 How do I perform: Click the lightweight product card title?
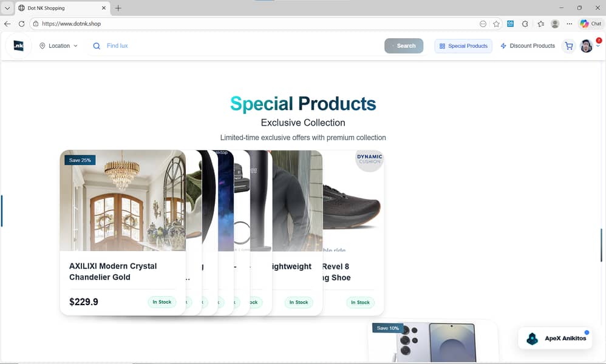pos(291,266)
